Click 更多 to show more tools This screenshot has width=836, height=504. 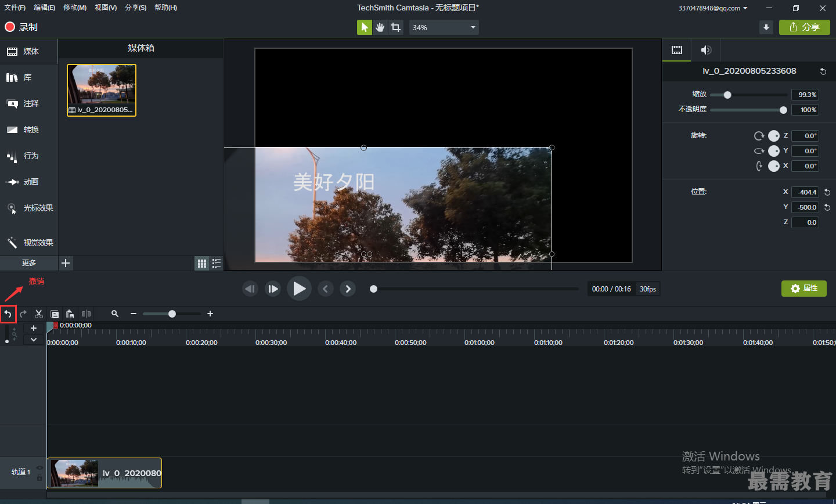click(29, 263)
